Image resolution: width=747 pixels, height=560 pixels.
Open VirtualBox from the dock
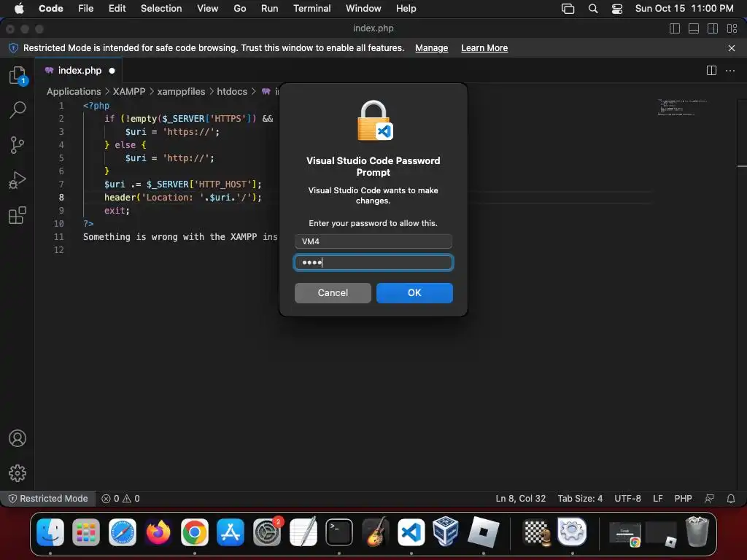[446, 531]
